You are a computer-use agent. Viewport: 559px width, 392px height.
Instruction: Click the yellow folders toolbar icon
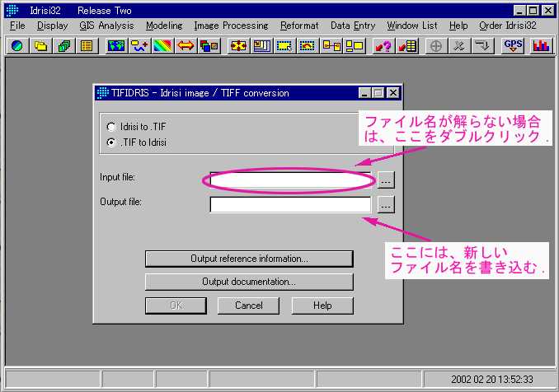point(40,46)
